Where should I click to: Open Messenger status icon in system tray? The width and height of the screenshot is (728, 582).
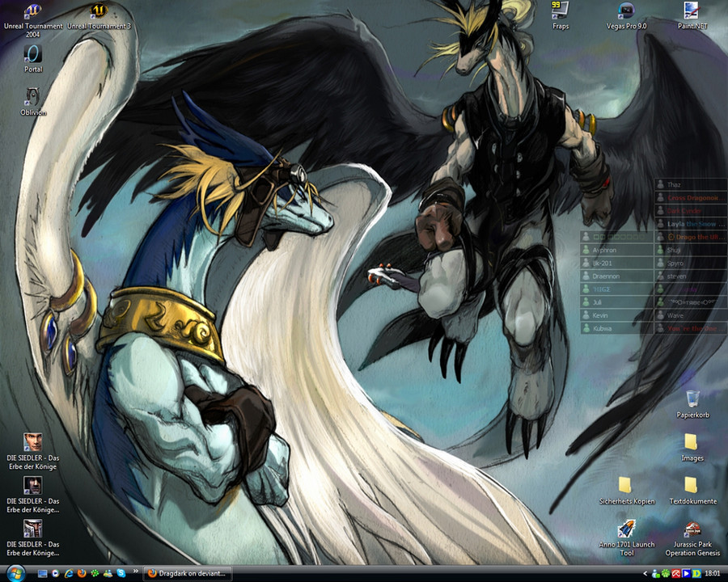[x=655, y=574]
